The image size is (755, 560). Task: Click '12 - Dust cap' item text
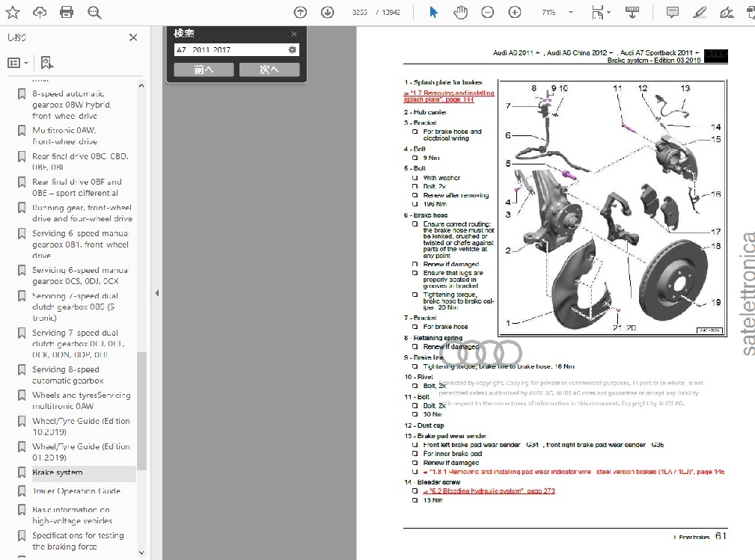coord(424,425)
